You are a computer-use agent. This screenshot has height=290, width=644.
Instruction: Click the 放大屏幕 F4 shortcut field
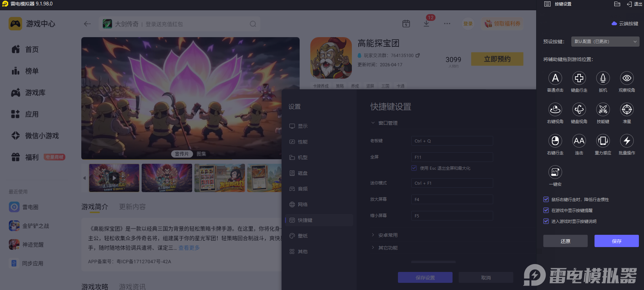tap(452, 199)
